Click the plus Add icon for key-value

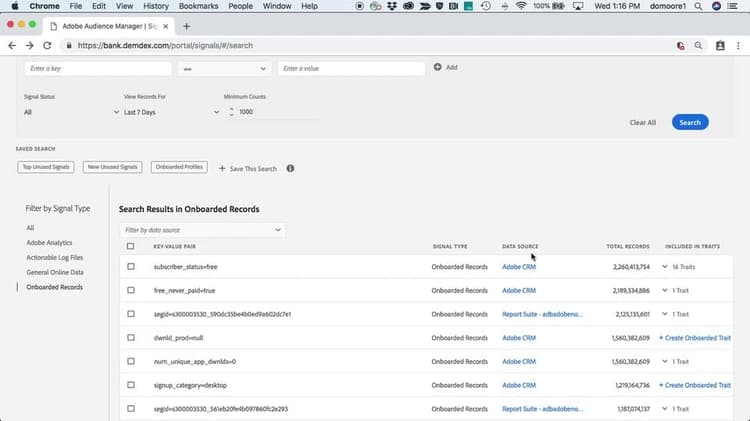438,67
